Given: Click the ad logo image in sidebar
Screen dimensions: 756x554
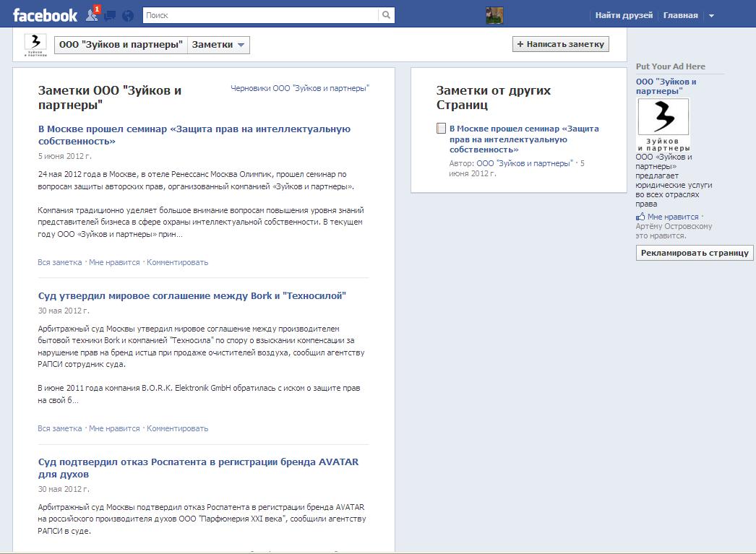Looking at the screenshot, I should [663, 124].
